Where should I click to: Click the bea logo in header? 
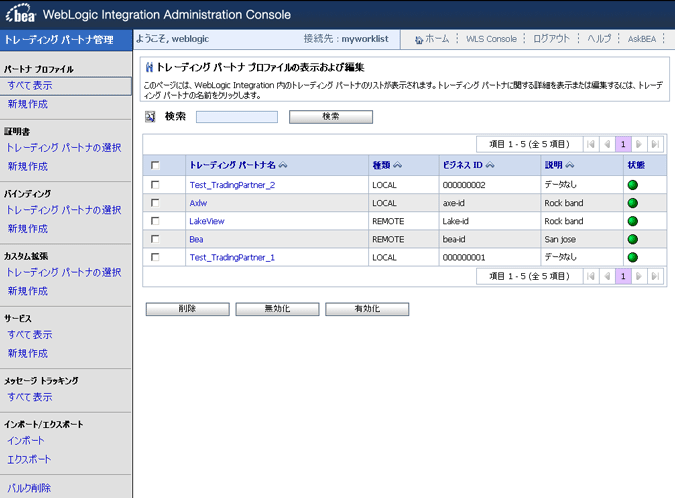21,14
